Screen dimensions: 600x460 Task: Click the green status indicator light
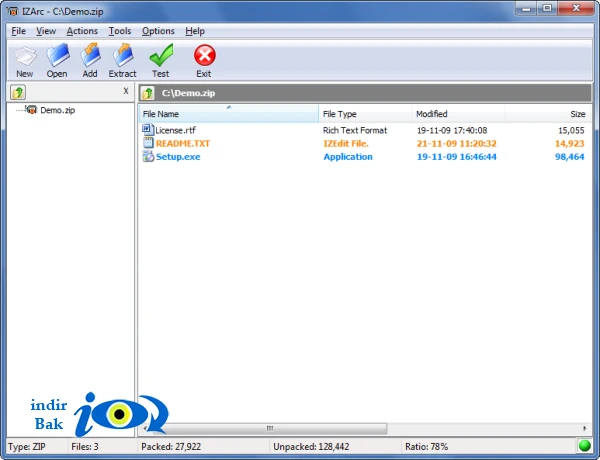[x=585, y=446]
